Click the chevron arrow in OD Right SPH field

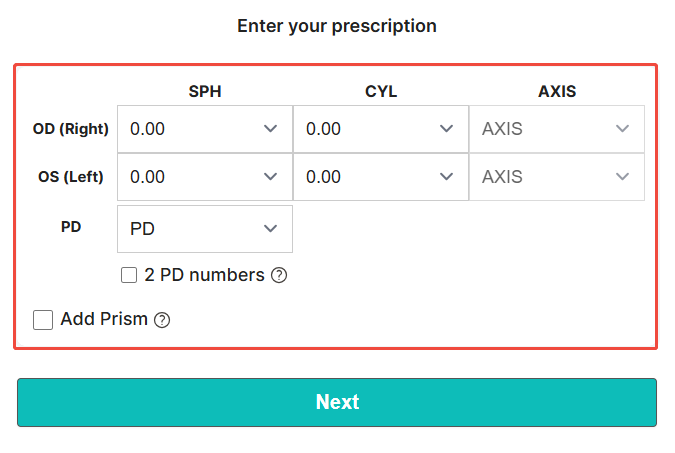[270, 129]
